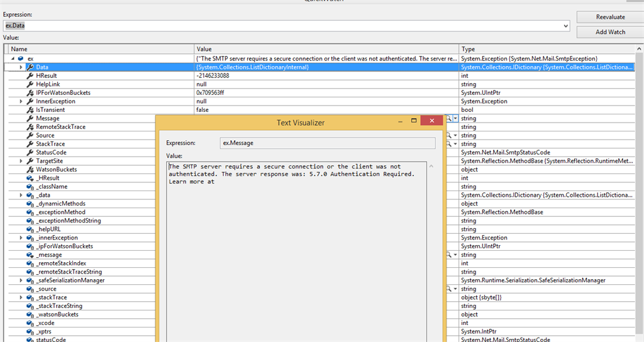Click the property icon beside WatsonBuckets

[30, 170]
